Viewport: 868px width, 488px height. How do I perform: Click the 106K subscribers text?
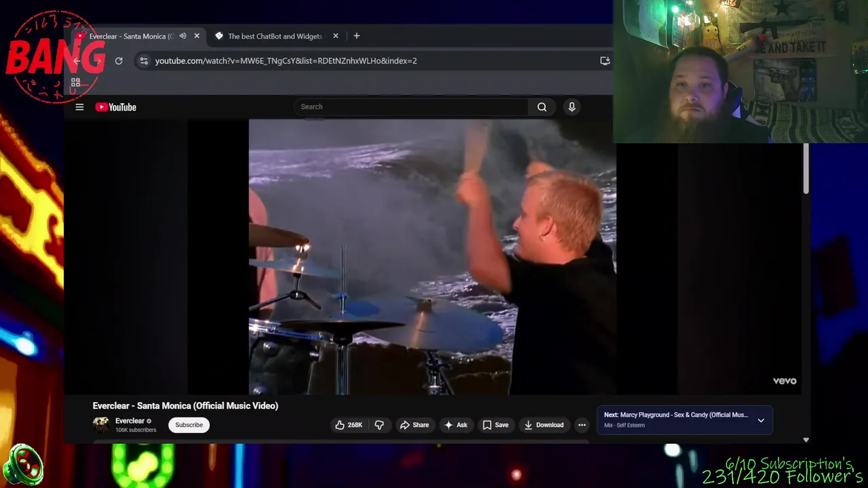[136, 430]
